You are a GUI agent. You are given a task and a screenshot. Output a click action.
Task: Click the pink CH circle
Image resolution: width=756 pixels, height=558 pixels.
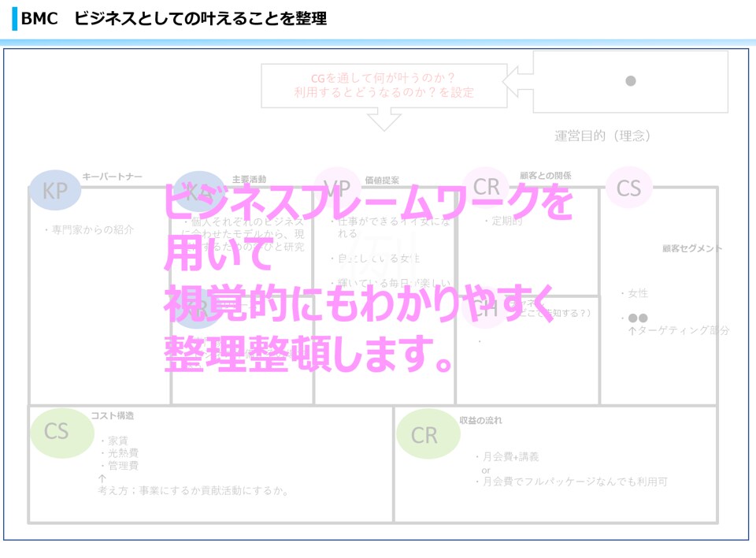(485, 308)
